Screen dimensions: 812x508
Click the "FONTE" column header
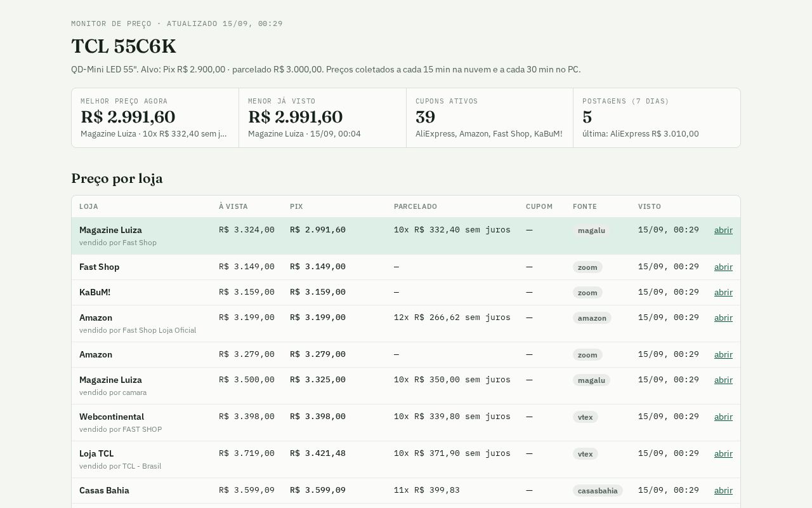pos(585,206)
